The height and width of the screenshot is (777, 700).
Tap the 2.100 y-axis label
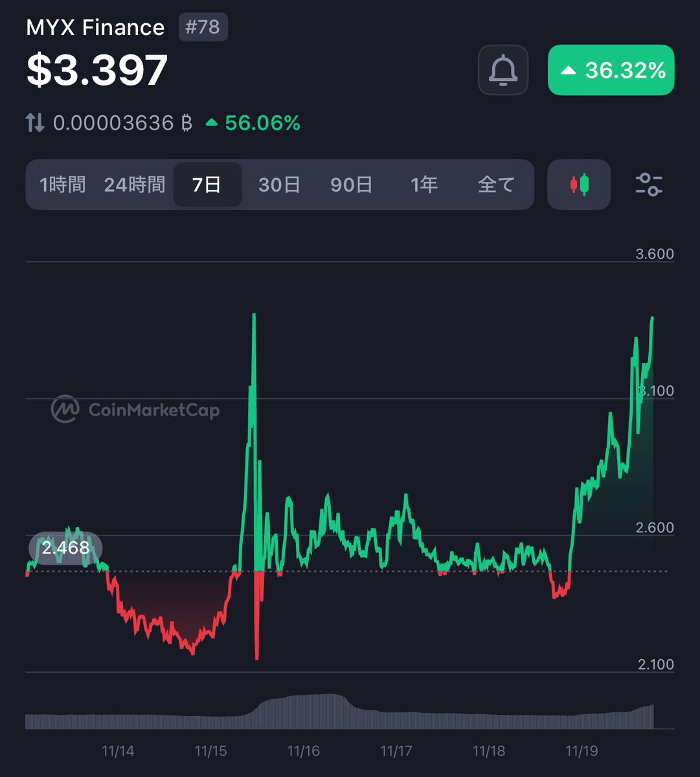[655, 665]
